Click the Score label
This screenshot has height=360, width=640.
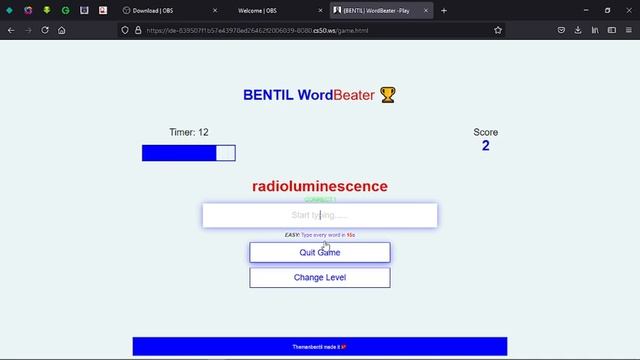(x=485, y=132)
